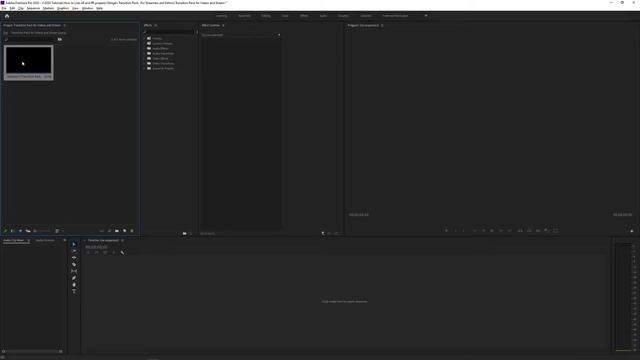Viewport: 640px width, 360px height.
Task: Toggle Linked Selection in Timeline
Action: click(x=105, y=253)
